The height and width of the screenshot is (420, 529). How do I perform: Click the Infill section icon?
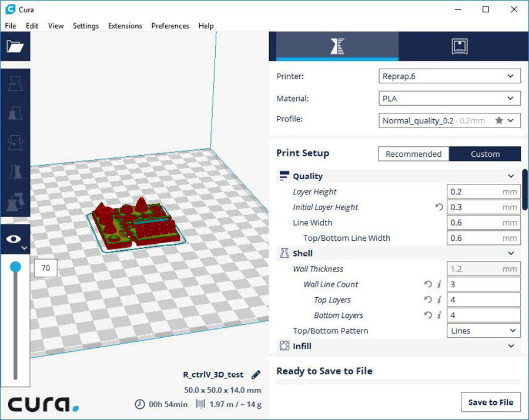pyautogui.click(x=284, y=345)
